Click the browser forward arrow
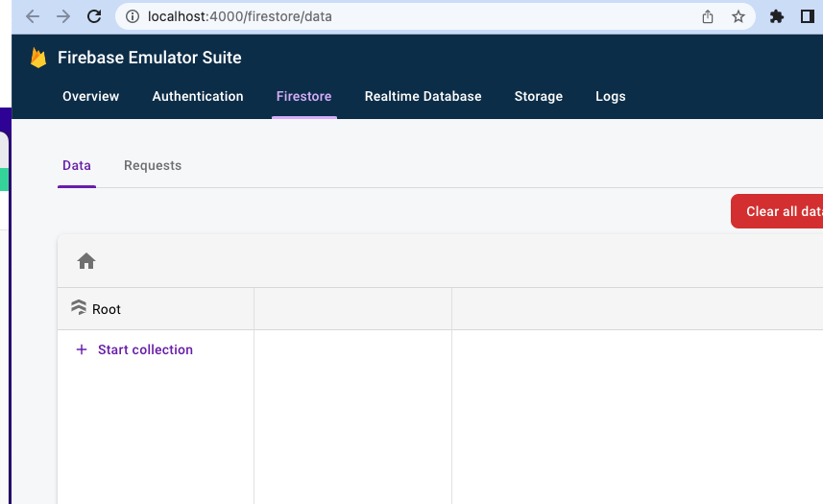The image size is (823, 504). coord(63,16)
